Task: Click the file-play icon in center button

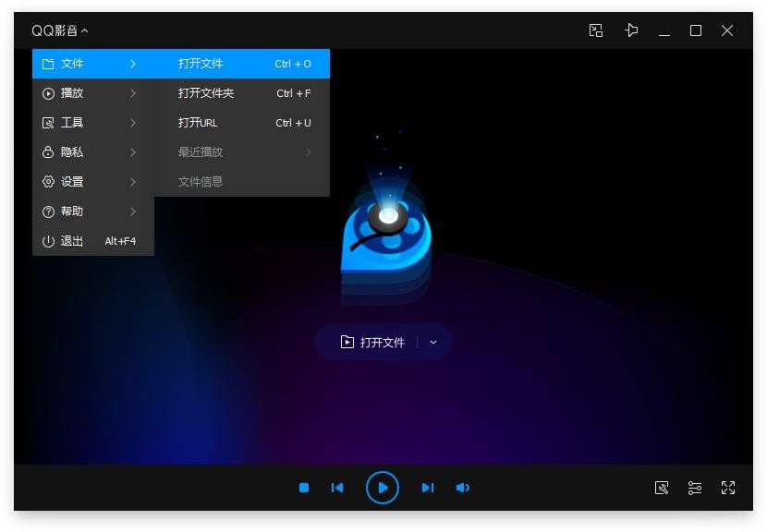Action: 347,342
